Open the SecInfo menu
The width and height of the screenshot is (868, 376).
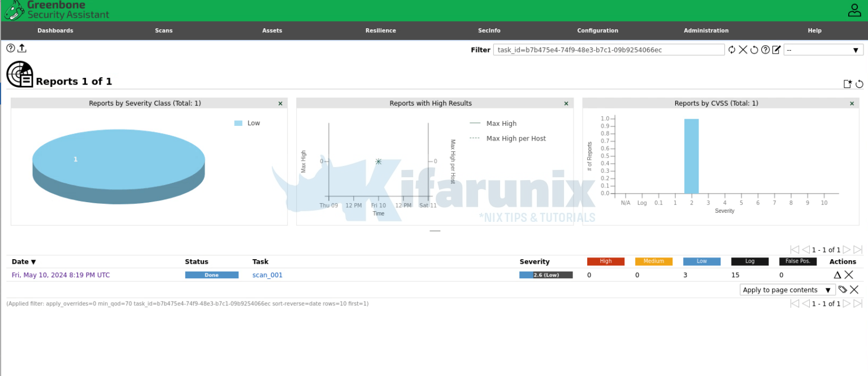[489, 30]
